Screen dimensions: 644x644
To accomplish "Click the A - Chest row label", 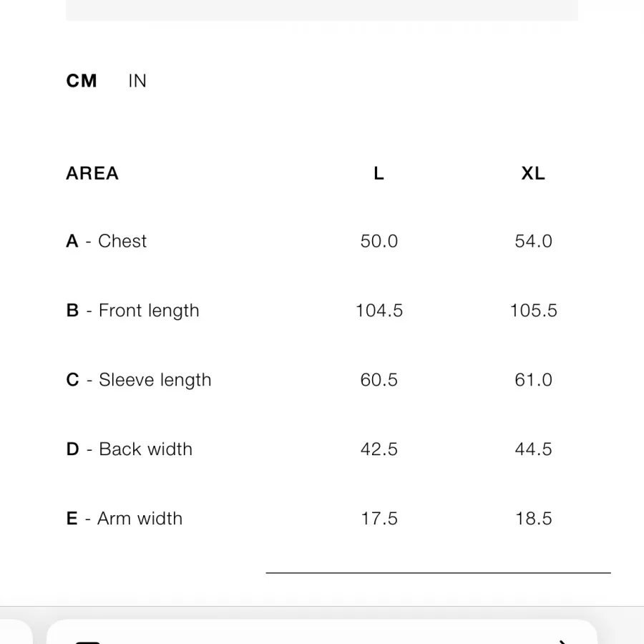I will pyautogui.click(x=107, y=241).
